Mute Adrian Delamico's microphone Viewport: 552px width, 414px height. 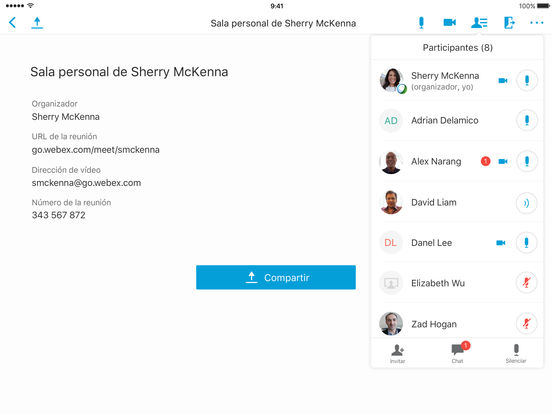click(x=527, y=120)
